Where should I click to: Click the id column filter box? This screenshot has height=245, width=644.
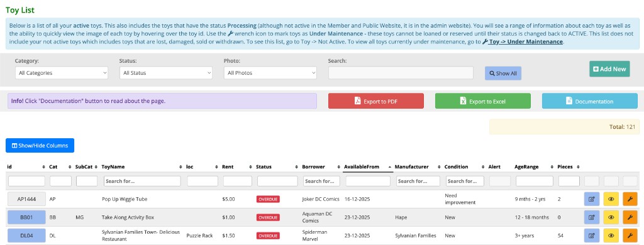(26, 181)
